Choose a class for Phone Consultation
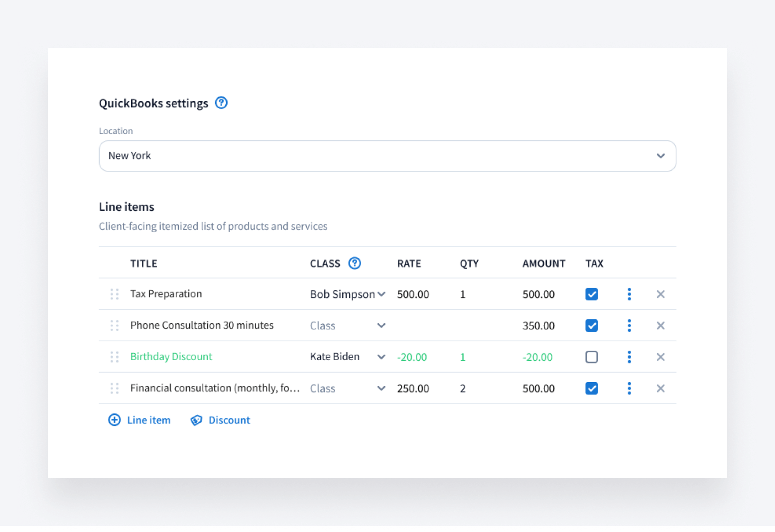This screenshot has width=775, height=532. (348, 326)
